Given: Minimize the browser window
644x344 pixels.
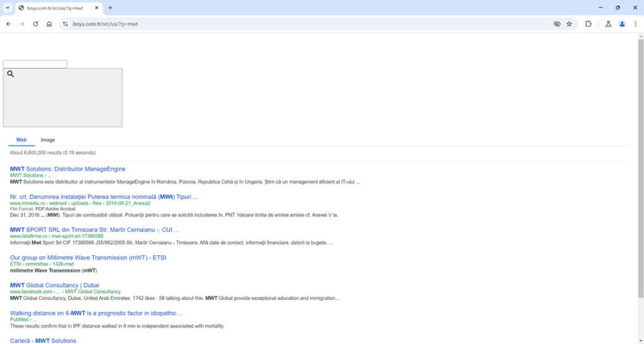Looking at the screenshot, I should click(x=601, y=8).
